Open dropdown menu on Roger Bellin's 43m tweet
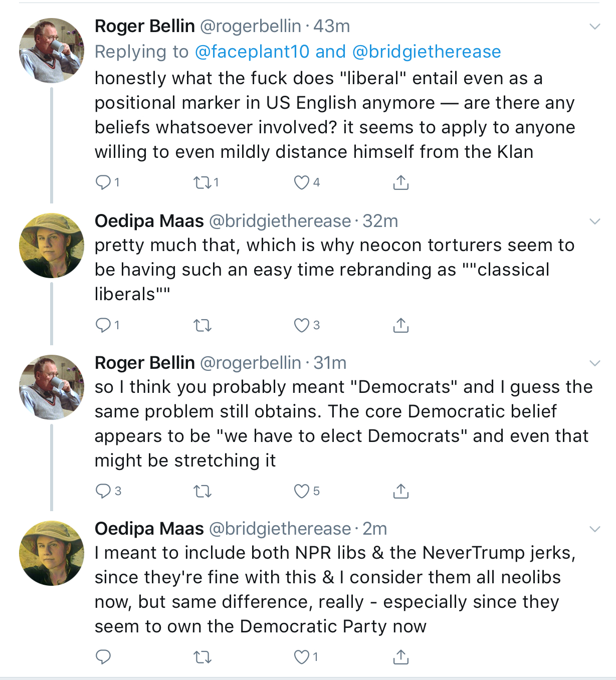616x680 pixels. (x=594, y=27)
